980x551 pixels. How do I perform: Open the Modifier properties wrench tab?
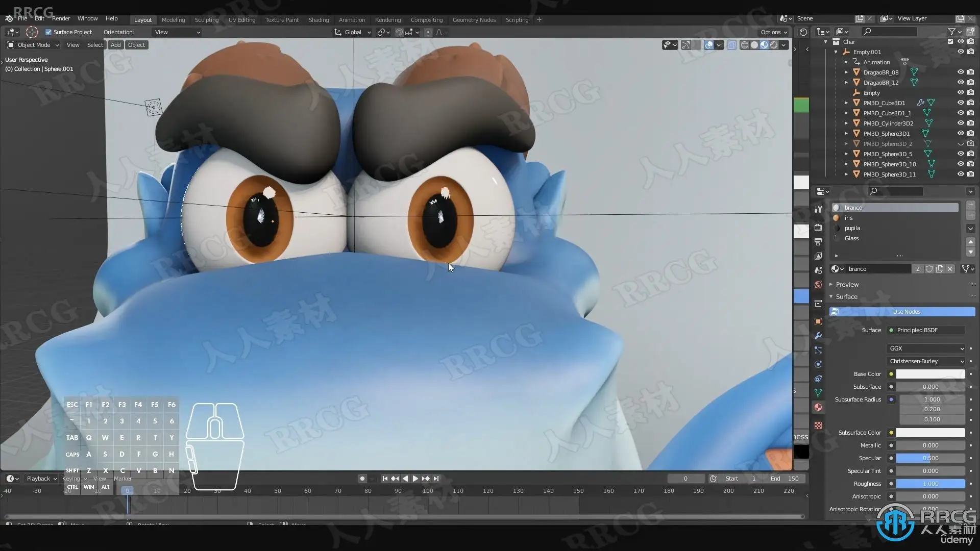point(818,336)
